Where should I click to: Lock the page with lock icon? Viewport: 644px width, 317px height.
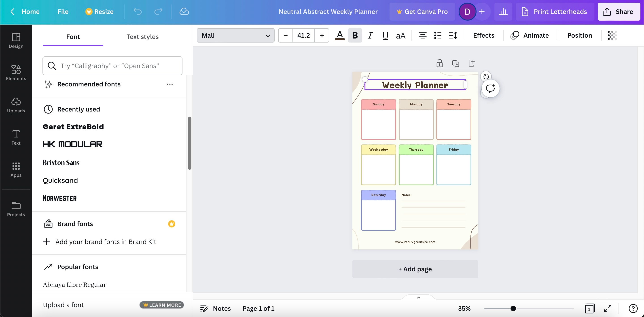click(439, 63)
